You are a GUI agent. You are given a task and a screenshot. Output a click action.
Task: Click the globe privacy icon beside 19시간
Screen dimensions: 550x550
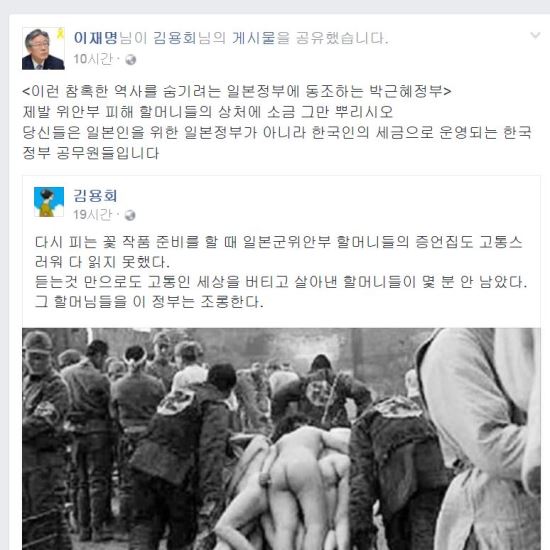click(x=130, y=215)
